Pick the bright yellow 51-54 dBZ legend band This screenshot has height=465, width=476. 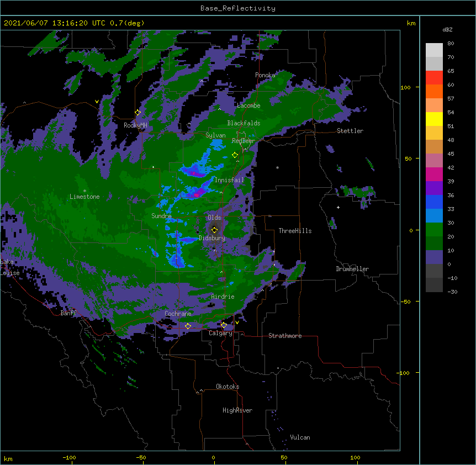434,119
